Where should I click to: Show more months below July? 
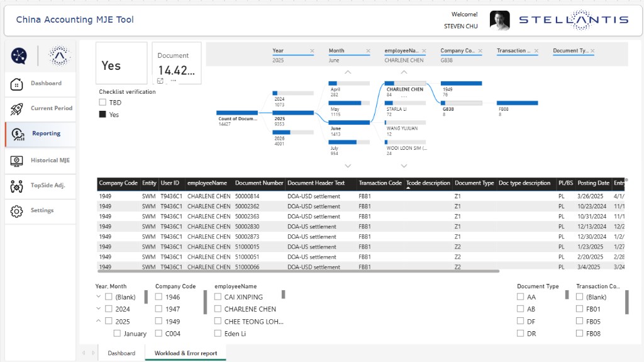tap(348, 166)
